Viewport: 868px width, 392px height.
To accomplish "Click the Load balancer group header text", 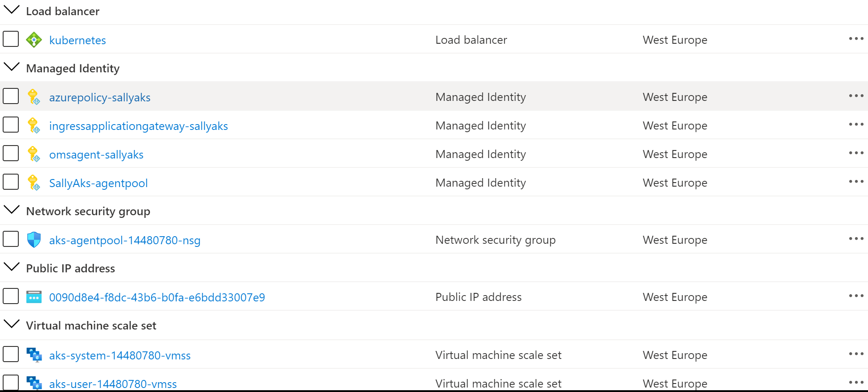I will [x=63, y=11].
